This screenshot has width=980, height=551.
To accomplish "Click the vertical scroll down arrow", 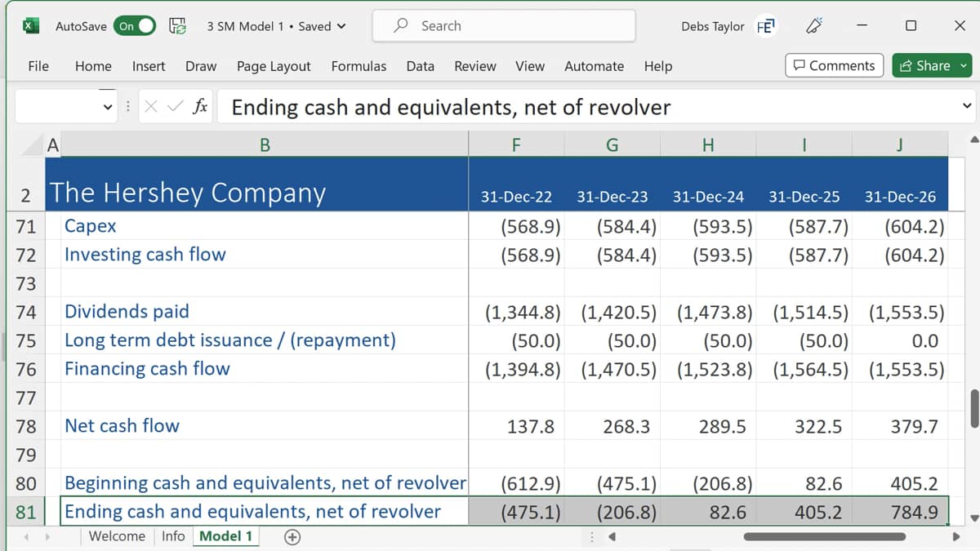I will pyautogui.click(x=973, y=518).
